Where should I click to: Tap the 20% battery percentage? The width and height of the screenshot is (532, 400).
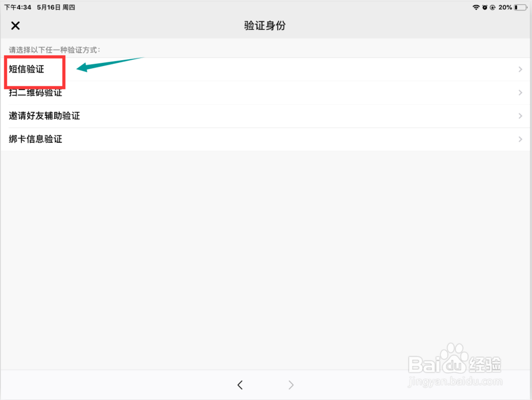[x=505, y=7]
